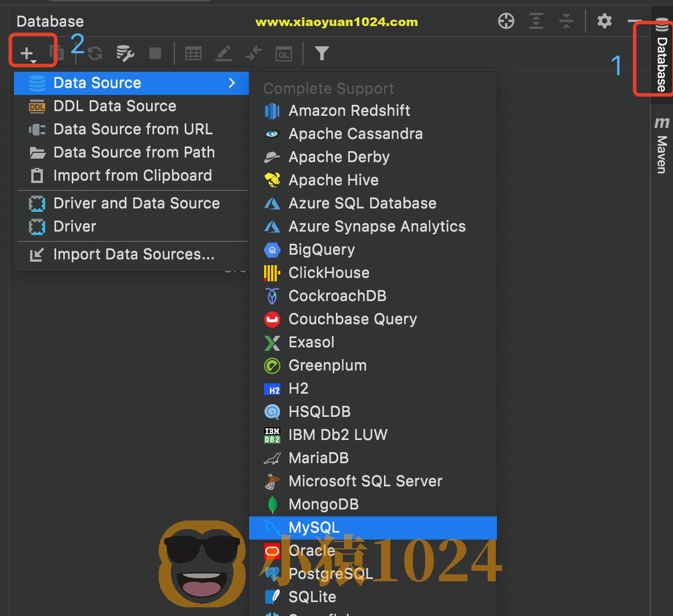Select DDL Data Source menu item
673x616 pixels.
115,106
